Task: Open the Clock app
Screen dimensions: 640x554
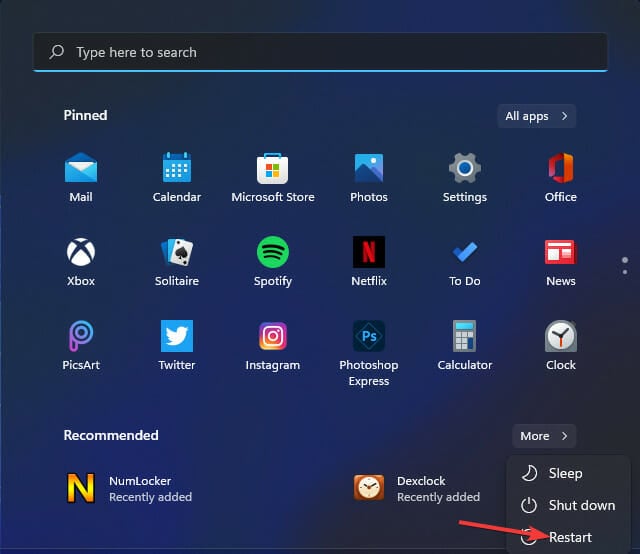Action: pyautogui.click(x=560, y=346)
